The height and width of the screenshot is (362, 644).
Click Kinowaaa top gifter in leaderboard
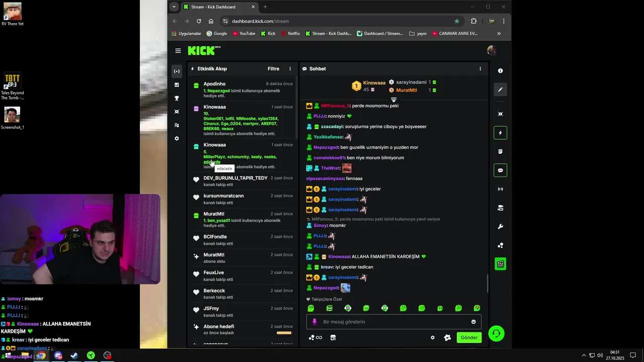pyautogui.click(x=374, y=82)
